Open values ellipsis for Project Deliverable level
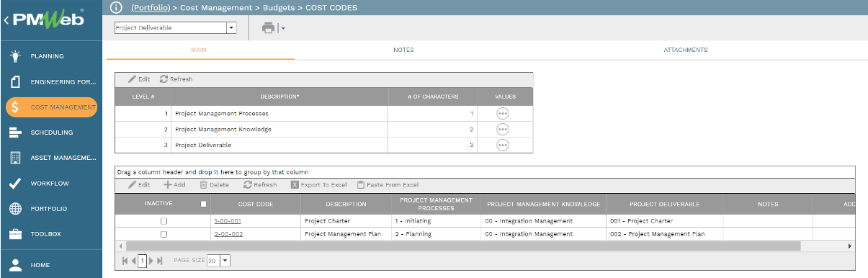The image size is (868, 278). click(x=503, y=145)
